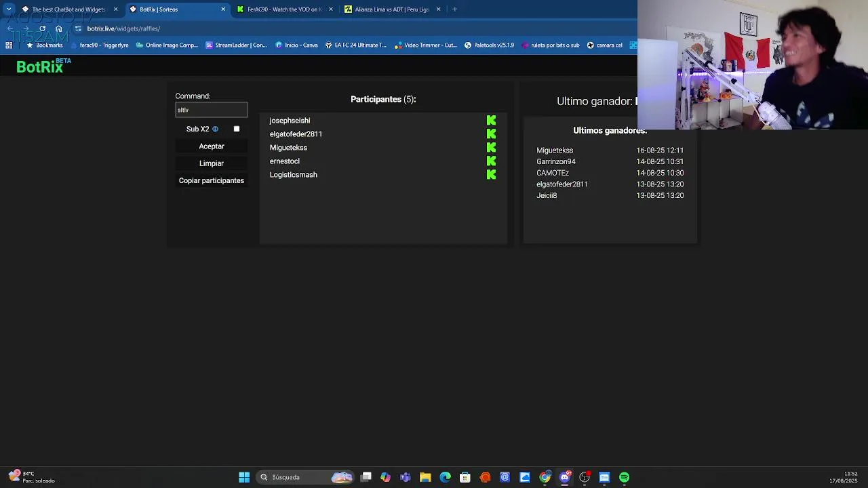Switch to FerAC90 Watch the VOD tab
This screenshot has height=488, width=868.
click(x=284, y=9)
